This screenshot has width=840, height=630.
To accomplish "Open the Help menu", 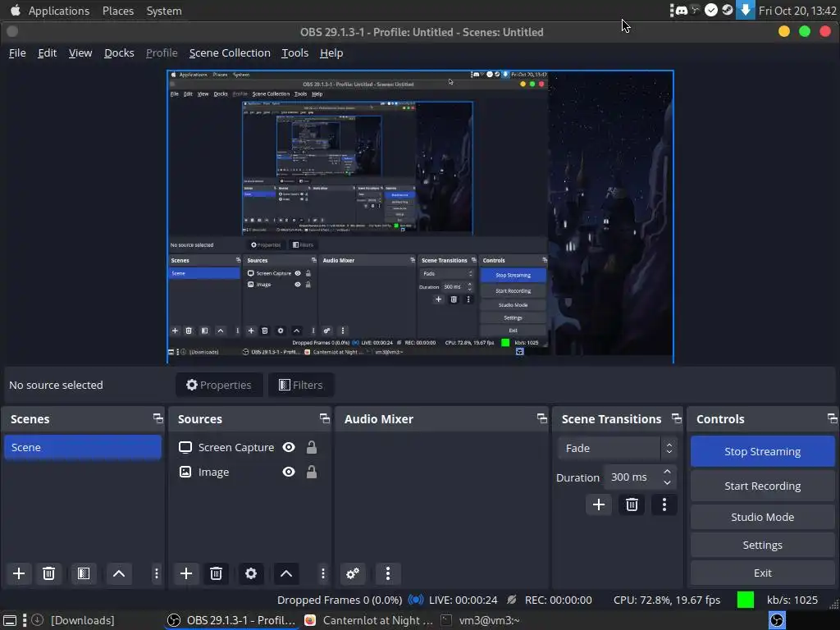I will point(331,53).
